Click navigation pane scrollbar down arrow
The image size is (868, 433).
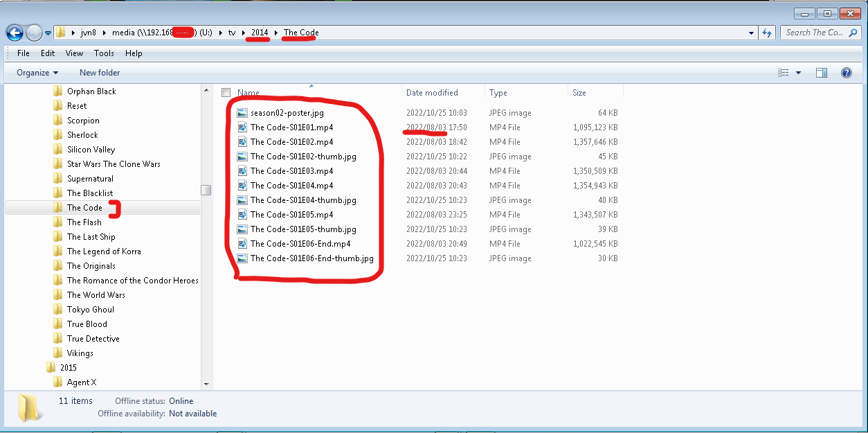coord(206,384)
